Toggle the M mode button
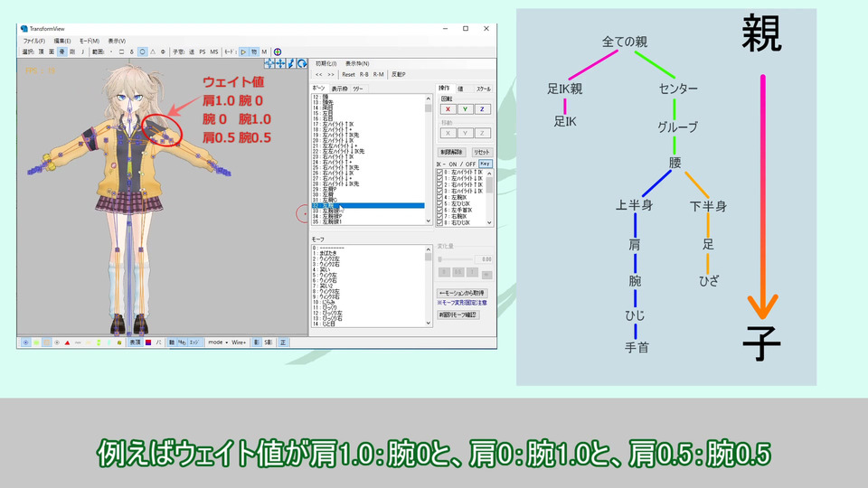868x488 pixels. [x=264, y=52]
